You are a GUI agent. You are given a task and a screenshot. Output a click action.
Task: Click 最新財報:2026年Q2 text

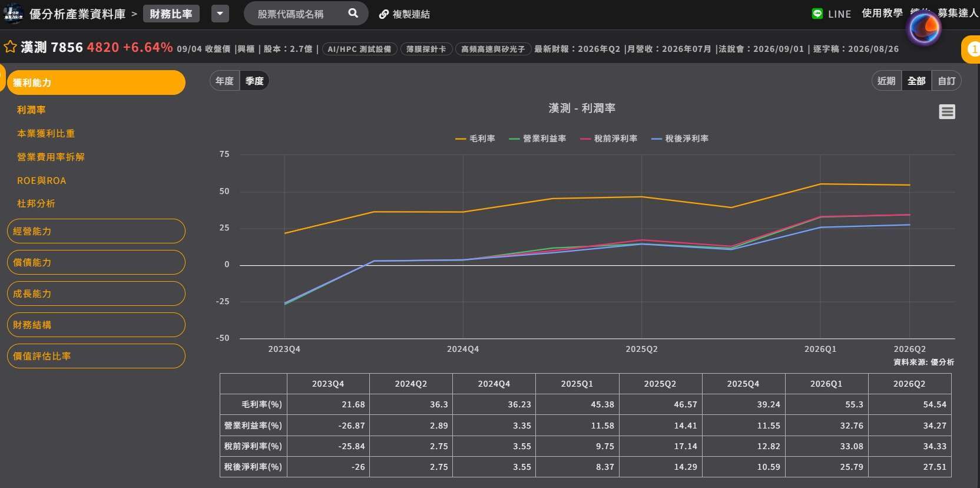tap(577, 49)
